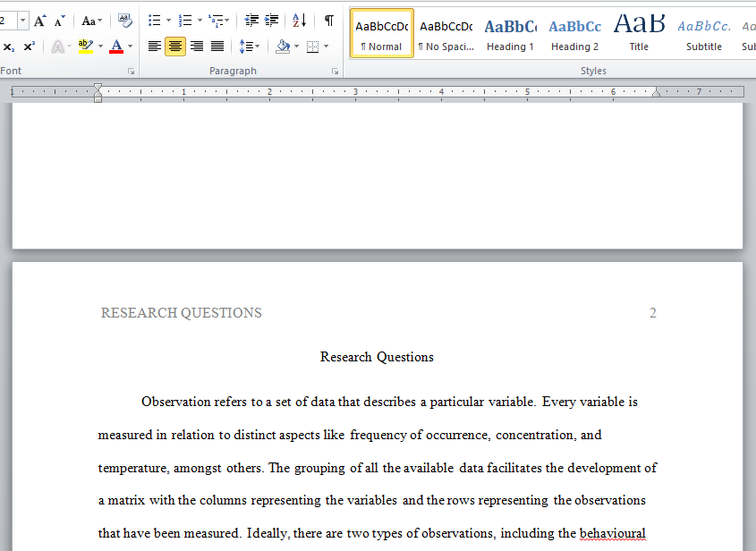
Task: Click the Shading paint bucket icon
Action: 283,47
